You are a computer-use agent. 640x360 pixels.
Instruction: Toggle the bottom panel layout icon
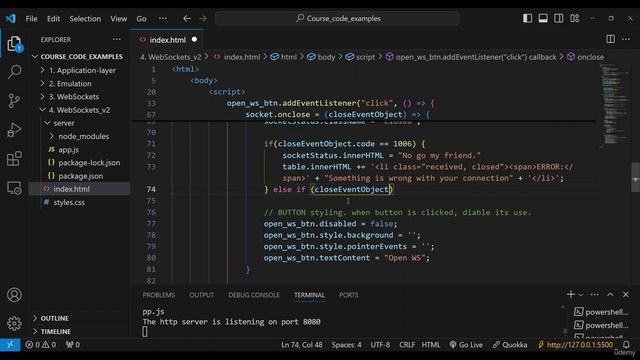543,18
